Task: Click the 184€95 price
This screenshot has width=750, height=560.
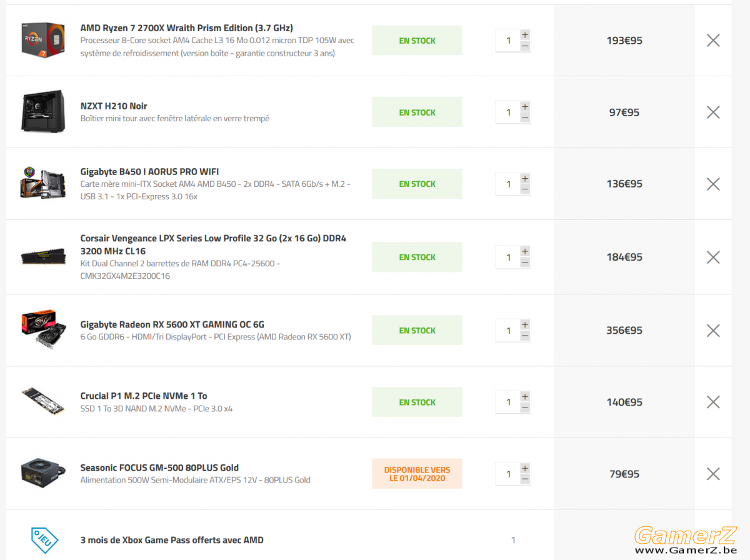Action: coord(624,257)
